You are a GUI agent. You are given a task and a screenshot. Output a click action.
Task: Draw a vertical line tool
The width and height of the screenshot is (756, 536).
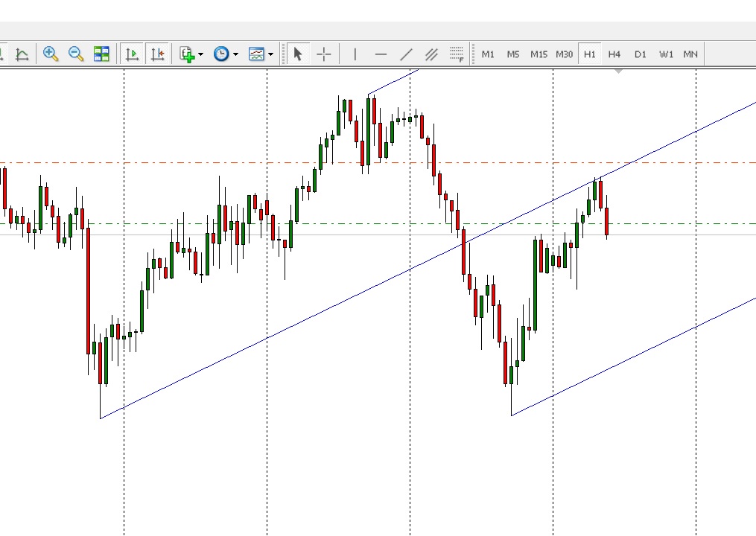tap(355, 54)
